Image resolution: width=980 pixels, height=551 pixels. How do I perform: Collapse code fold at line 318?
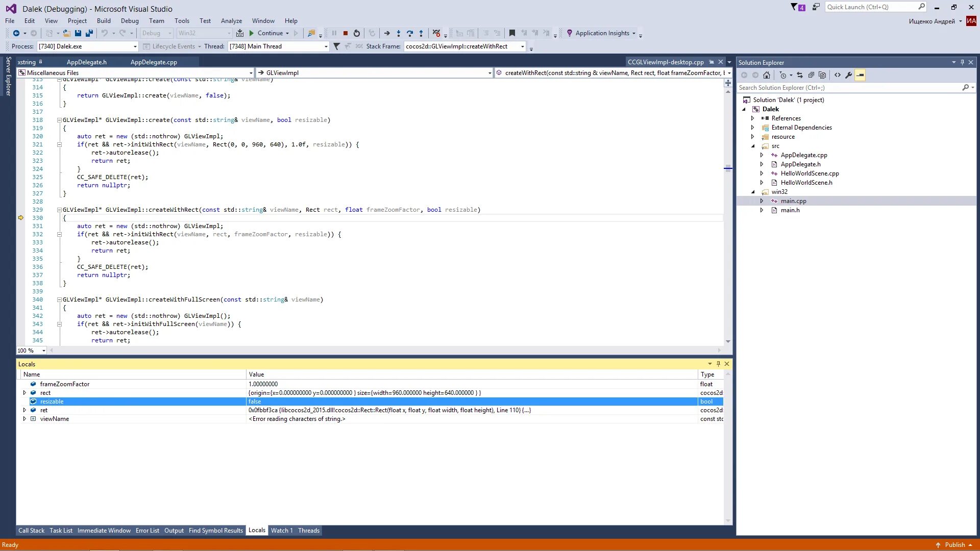coord(59,120)
